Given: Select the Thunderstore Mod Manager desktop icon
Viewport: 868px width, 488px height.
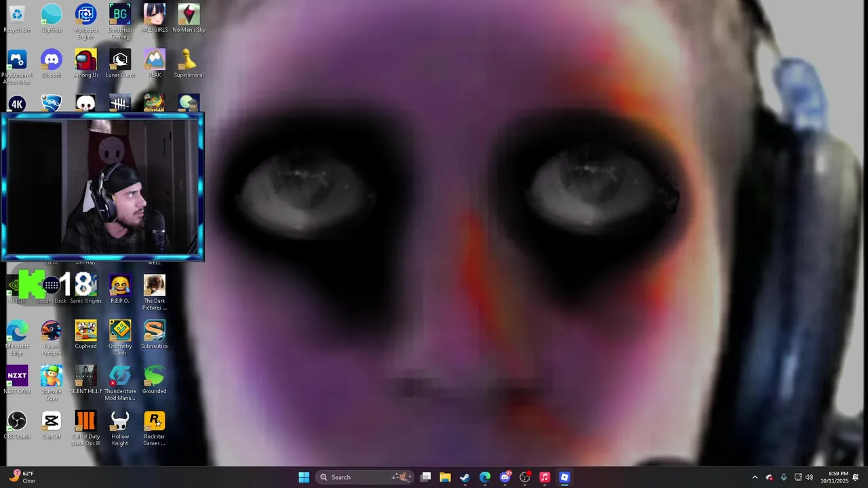Looking at the screenshot, I should (x=120, y=383).
